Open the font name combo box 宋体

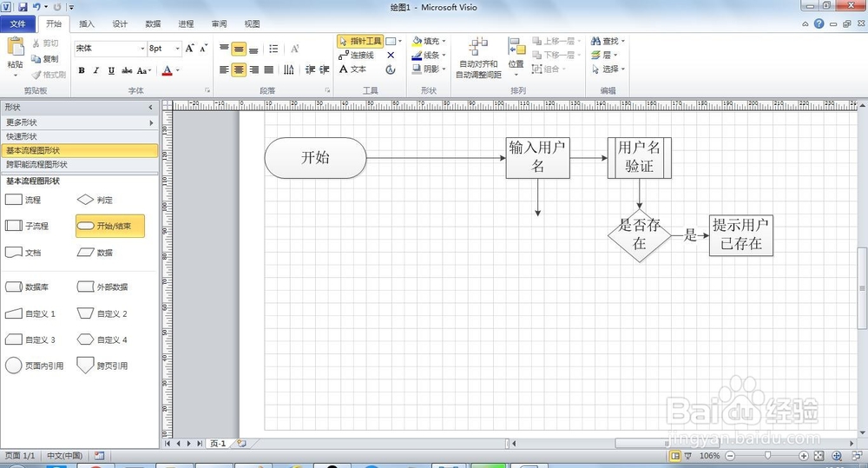[109, 49]
